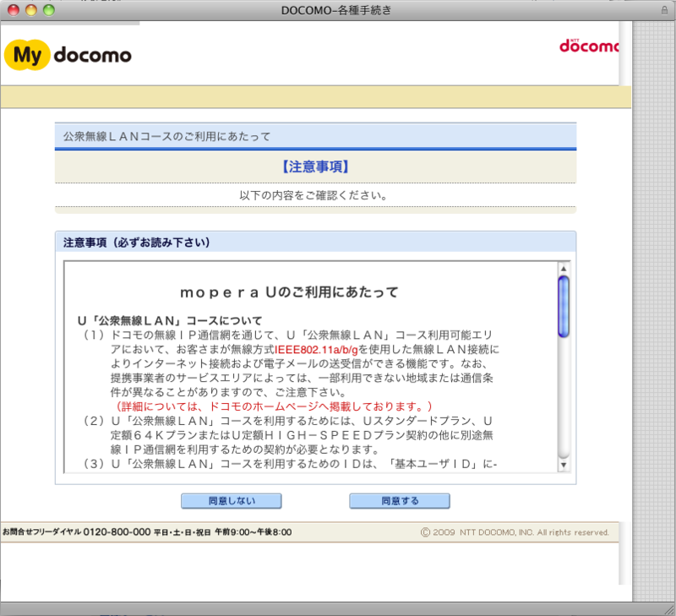Click the DOCOMO-各種手続き window title
Image resolution: width=676 pixels, height=616 pixels.
point(336,10)
